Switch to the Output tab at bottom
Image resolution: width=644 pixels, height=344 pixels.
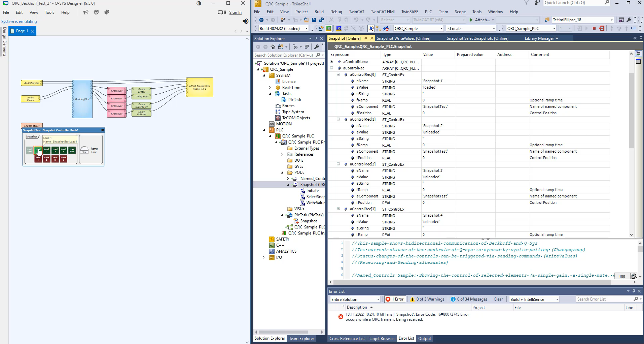[425, 339]
